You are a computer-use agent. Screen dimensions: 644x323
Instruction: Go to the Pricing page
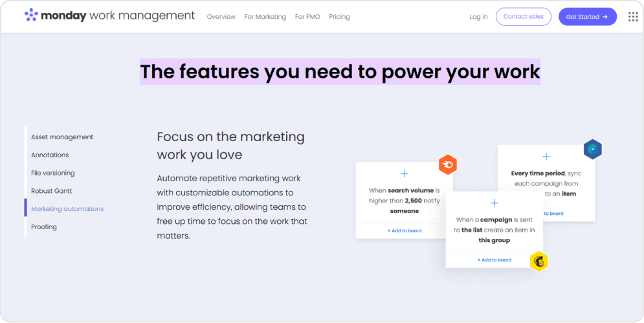[x=339, y=17]
